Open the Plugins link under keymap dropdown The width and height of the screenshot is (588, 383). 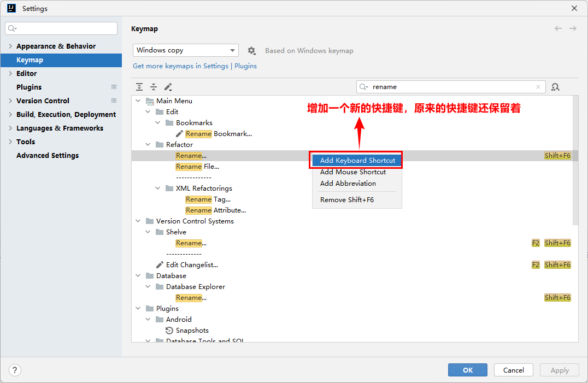[x=245, y=66]
